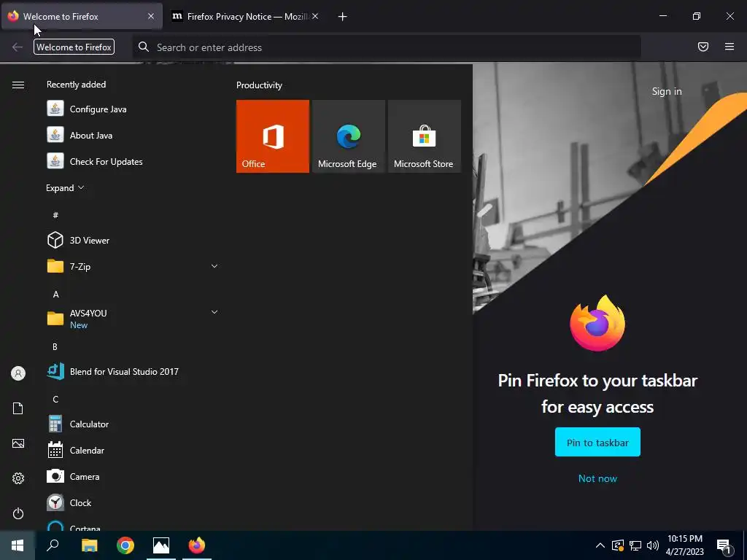Open a new Firefox tab
Viewport: 747px width, 560px height.
tap(342, 17)
